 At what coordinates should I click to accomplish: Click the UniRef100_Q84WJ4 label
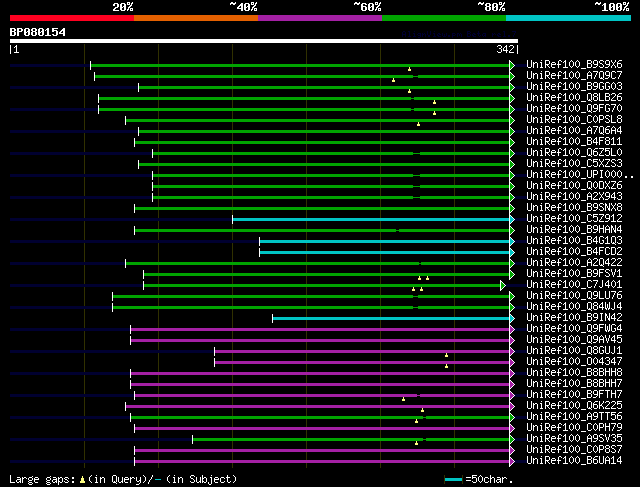[x=574, y=307]
